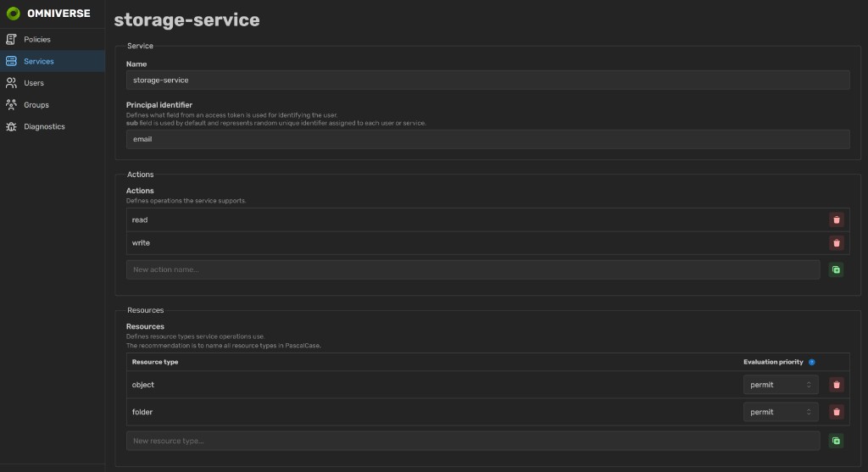Open the Policies page

(53, 39)
